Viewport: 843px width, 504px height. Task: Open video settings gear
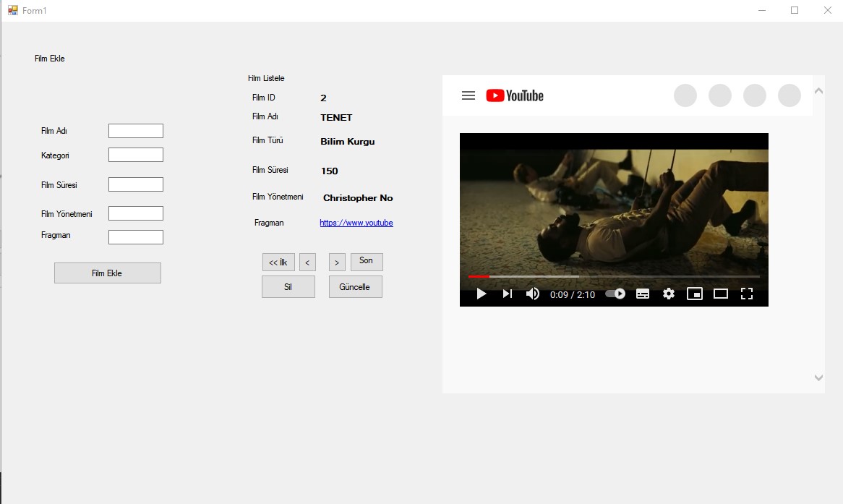pyautogui.click(x=668, y=294)
